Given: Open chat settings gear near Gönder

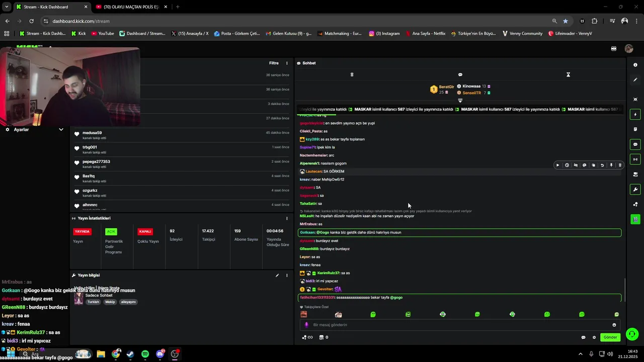Looking at the screenshot, I should click(594, 337).
